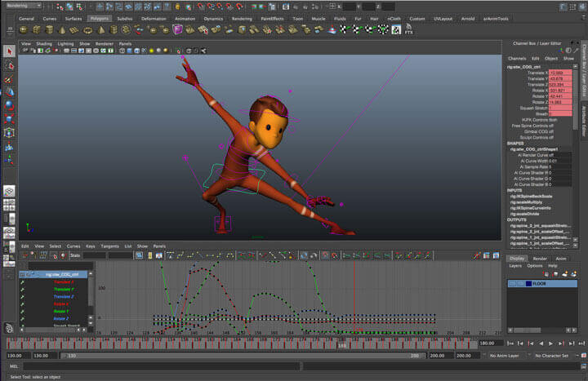588x381 pixels.
Task: Toggle the Translate X curve pin icon
Action: (23, 282)
